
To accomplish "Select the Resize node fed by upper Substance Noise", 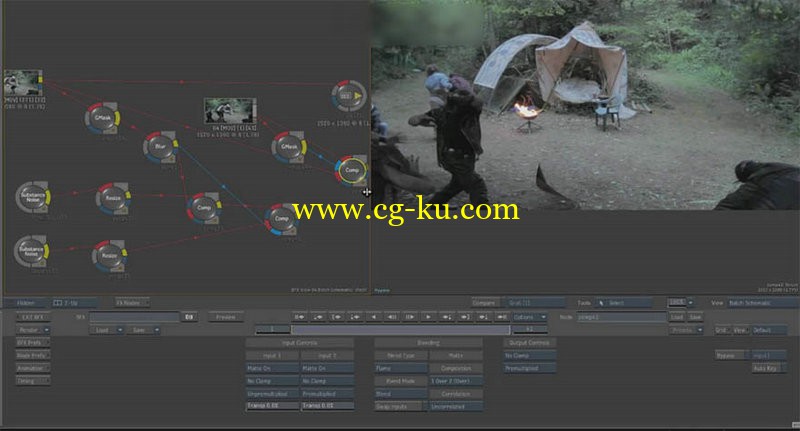I will click(x=113, y=199).
